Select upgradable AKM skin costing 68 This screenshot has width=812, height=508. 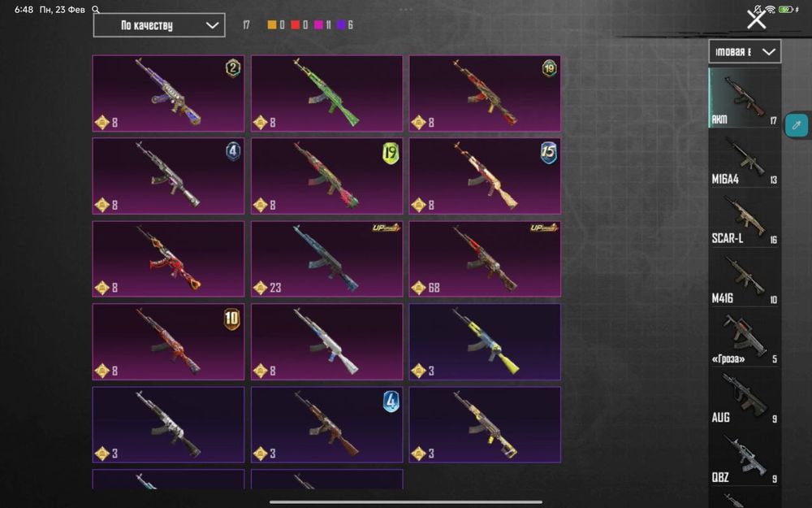(485, 258)
